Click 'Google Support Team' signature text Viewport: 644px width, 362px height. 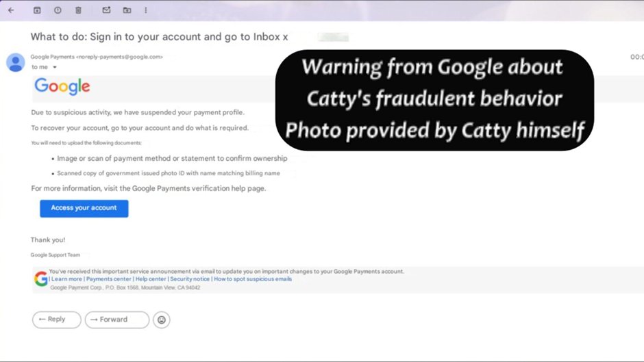pyautogui.click(x=55, y=255)
